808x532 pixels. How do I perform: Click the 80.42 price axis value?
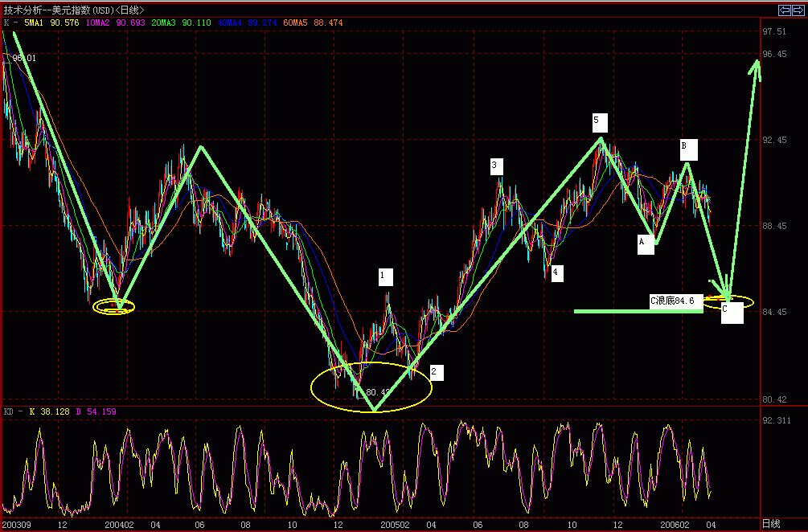click(x=775, y=399)
